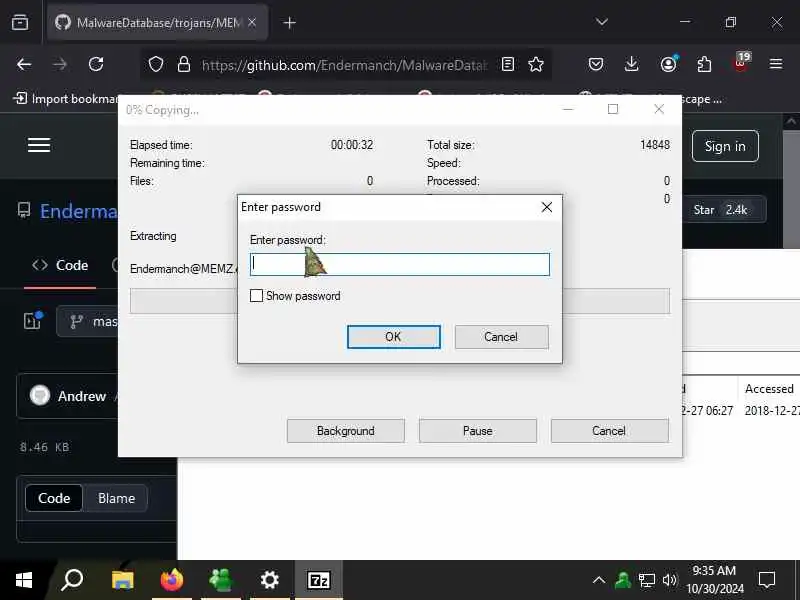
Task: Open Andrew's commit author profile
Action: coord(82,396)
